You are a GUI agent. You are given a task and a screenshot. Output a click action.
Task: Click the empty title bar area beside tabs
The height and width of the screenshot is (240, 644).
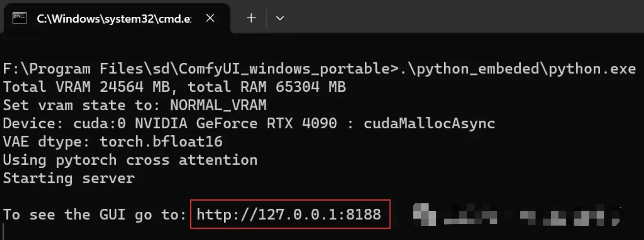[x=466, y=17]
